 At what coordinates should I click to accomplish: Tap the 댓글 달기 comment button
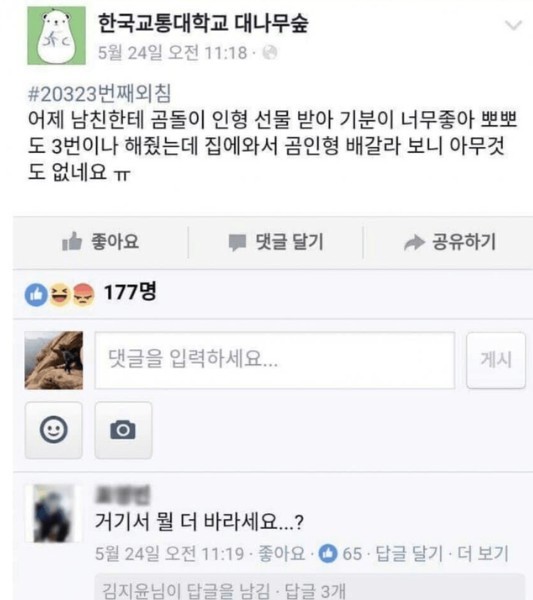[x=276, y=242]
